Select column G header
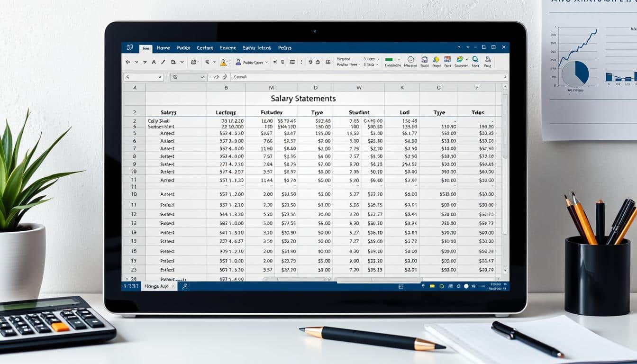This screenshot has height=364, width=637. [439, 88]
